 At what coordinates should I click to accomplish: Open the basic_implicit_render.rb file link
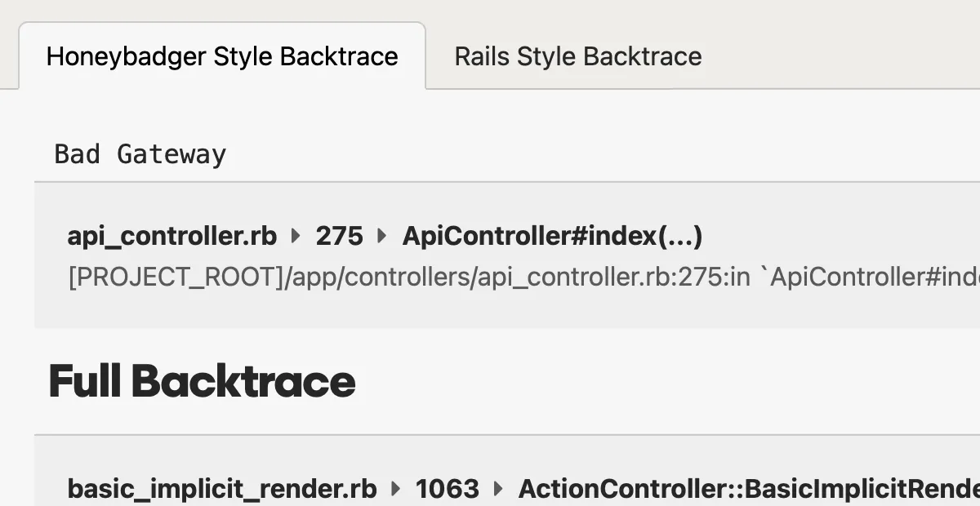pos(221,489)
